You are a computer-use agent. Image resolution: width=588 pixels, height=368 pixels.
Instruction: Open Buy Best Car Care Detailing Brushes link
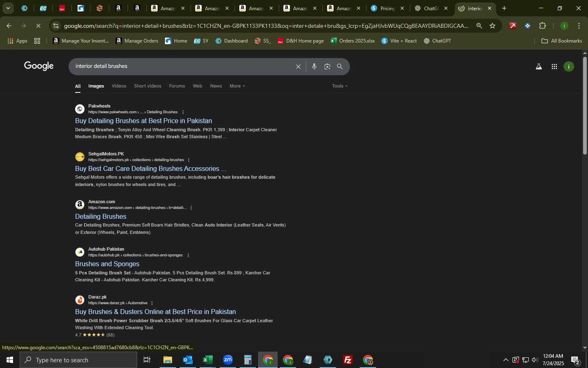click(151, 169)
